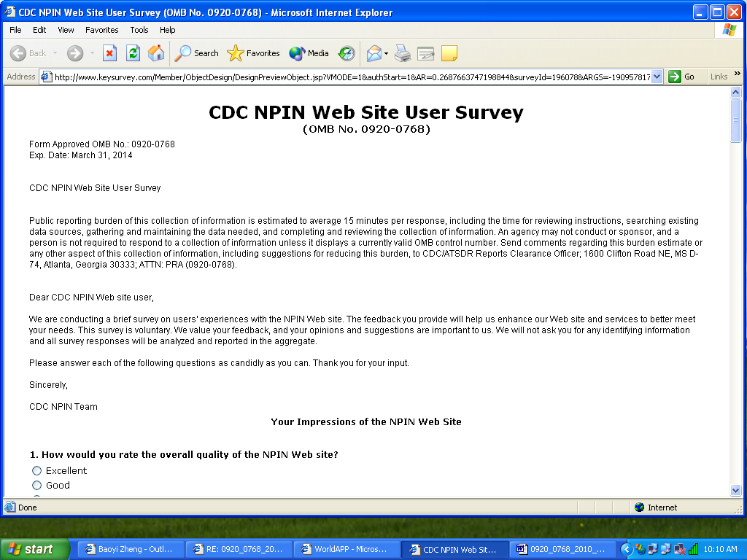Expand the address bar URL dropdown
Viewport: 747px width, 560px height.
(x=657, y=77)
